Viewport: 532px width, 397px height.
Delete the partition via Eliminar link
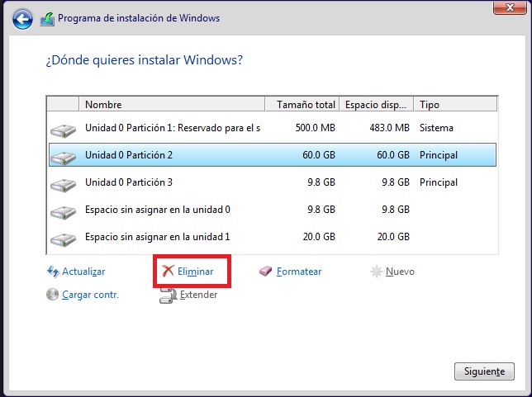(196, 272)
